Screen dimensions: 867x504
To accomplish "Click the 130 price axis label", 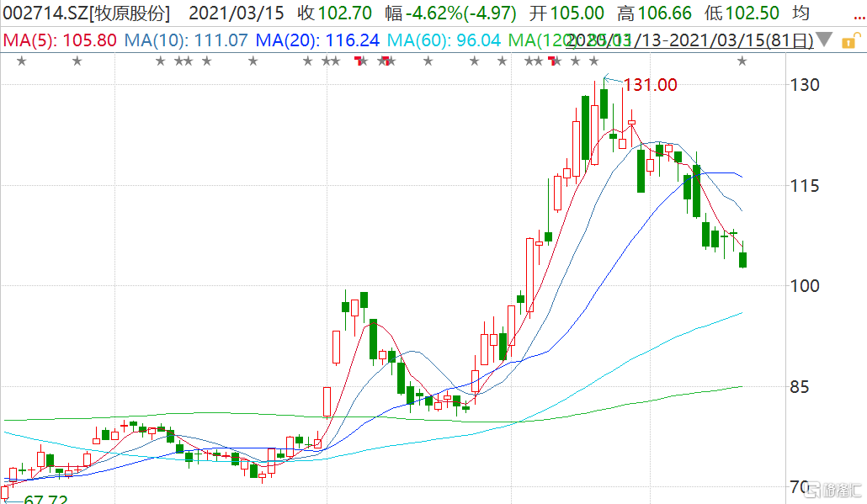I will [805, 85].
